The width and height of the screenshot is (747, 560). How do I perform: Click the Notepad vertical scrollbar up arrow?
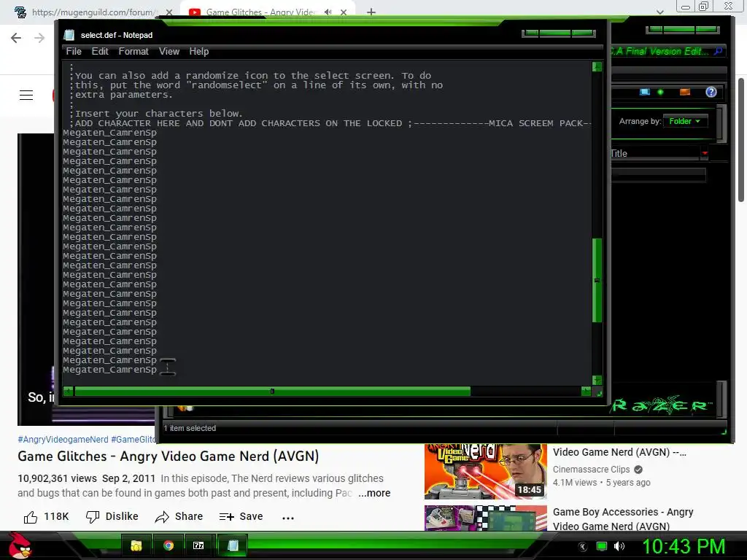click(x=597, y=66)
